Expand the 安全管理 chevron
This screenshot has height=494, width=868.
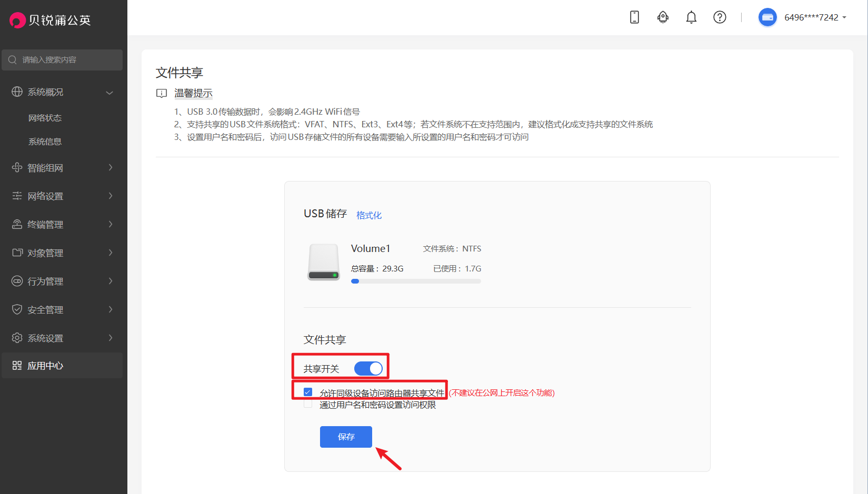tap(111, 309)
